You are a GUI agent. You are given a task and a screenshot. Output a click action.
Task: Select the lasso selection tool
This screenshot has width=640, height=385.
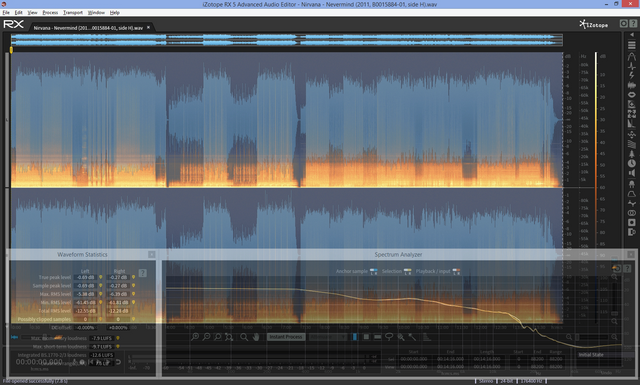point(389,337)
